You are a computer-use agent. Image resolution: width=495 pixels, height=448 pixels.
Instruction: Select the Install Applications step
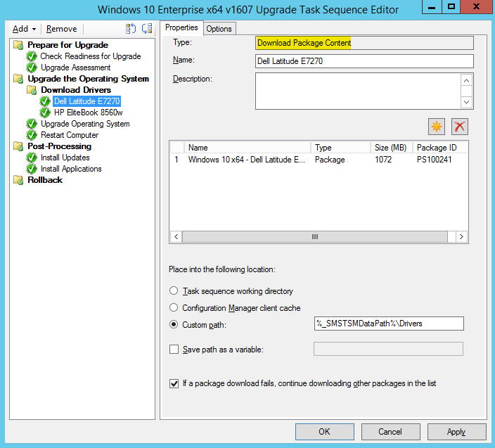[71, 169]
